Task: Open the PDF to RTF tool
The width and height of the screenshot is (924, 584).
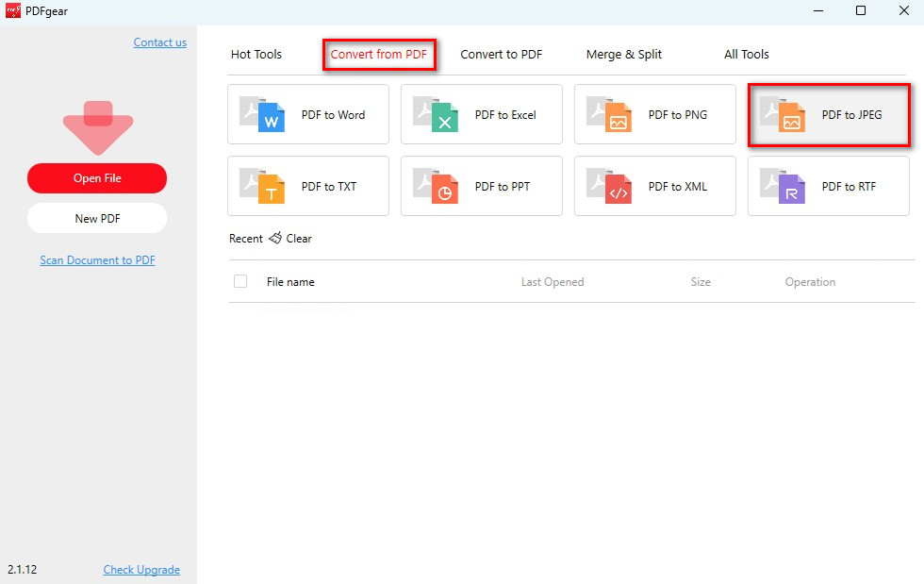Action: pyautogui.click(x=828, y=186)
